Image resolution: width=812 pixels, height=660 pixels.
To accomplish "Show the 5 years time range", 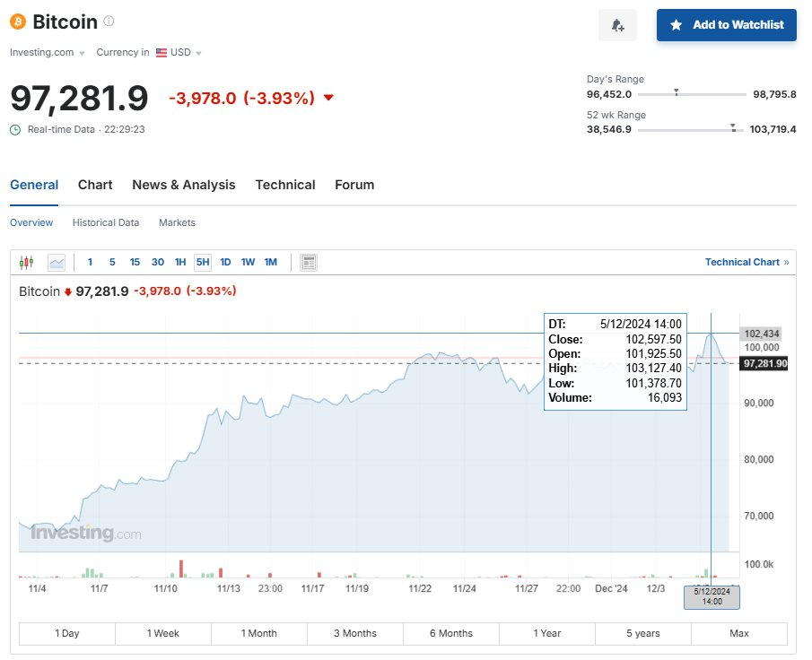I will [643, 634].
